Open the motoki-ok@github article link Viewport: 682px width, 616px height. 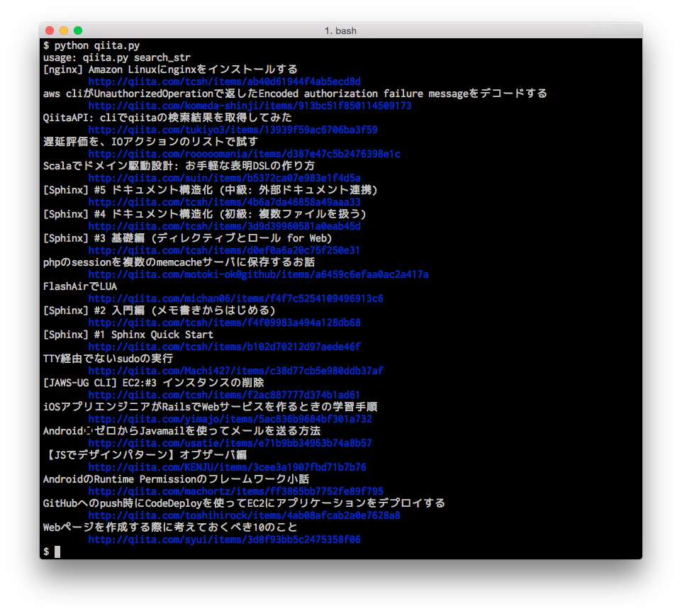[x=258, y=274]
